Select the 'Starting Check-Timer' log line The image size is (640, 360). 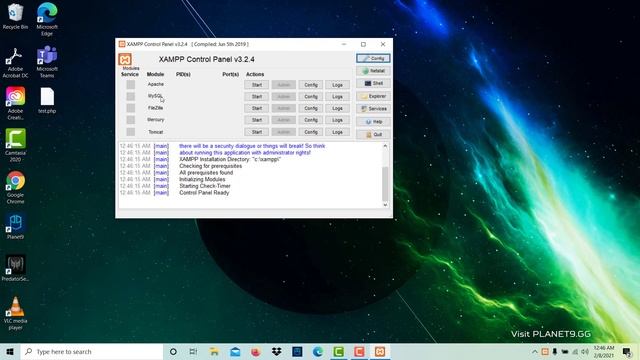(205, 186)
